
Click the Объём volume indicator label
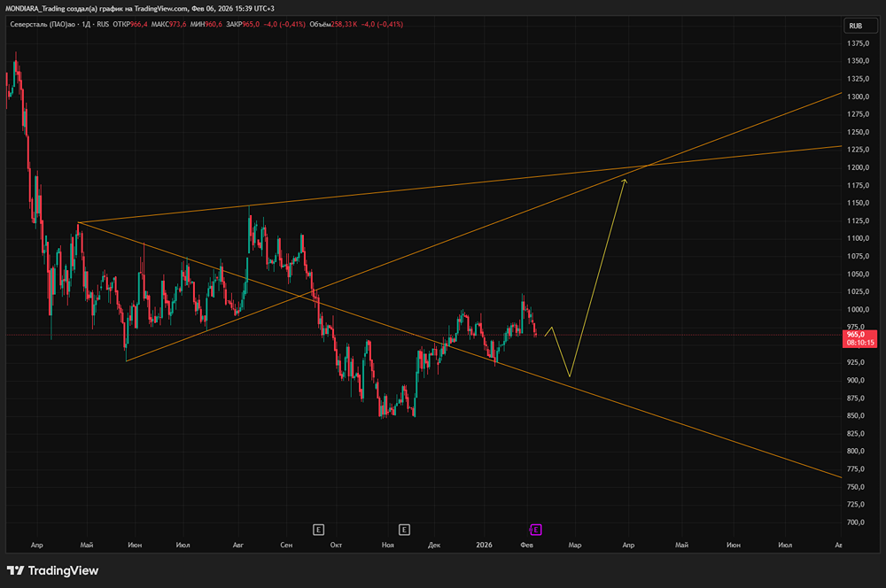click(323, 24)
